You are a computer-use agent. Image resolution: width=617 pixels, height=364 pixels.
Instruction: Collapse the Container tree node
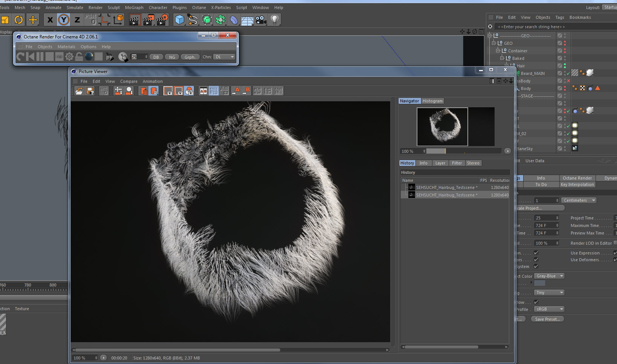[498, 51]
